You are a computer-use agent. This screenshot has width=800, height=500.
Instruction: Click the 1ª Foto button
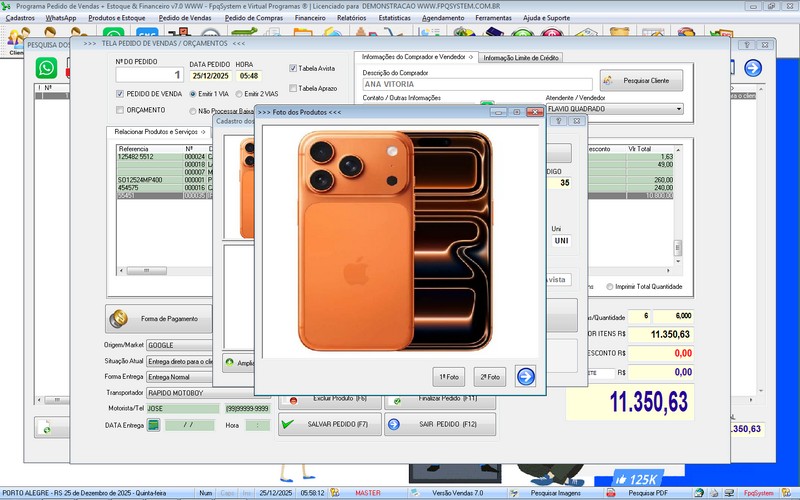pos(449,377)
